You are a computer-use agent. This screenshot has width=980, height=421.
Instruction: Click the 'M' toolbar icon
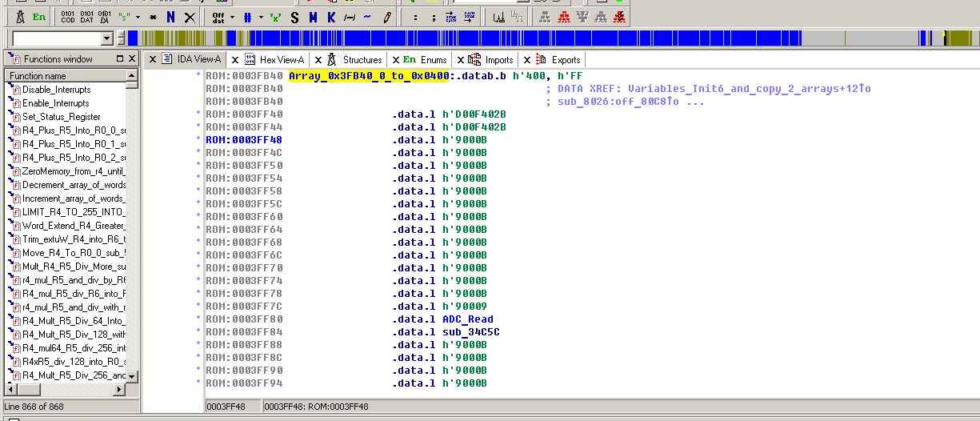tap(313, 17)
